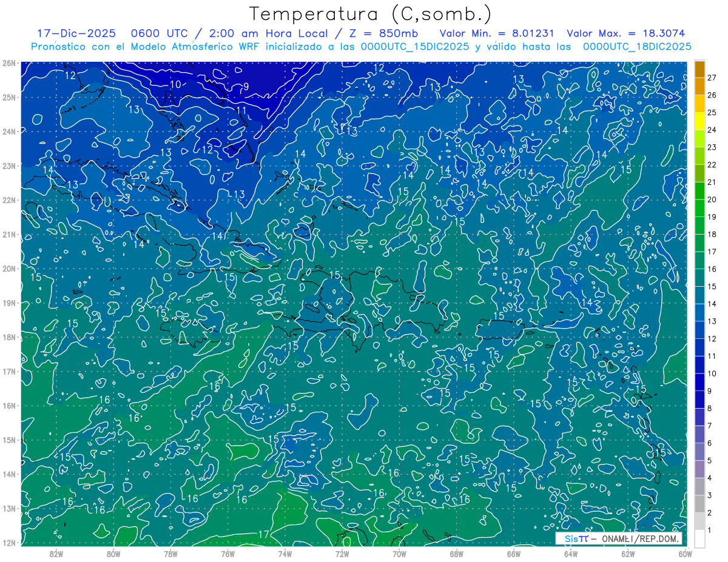Click the '20N' latitude axis label

coord(8,269)
